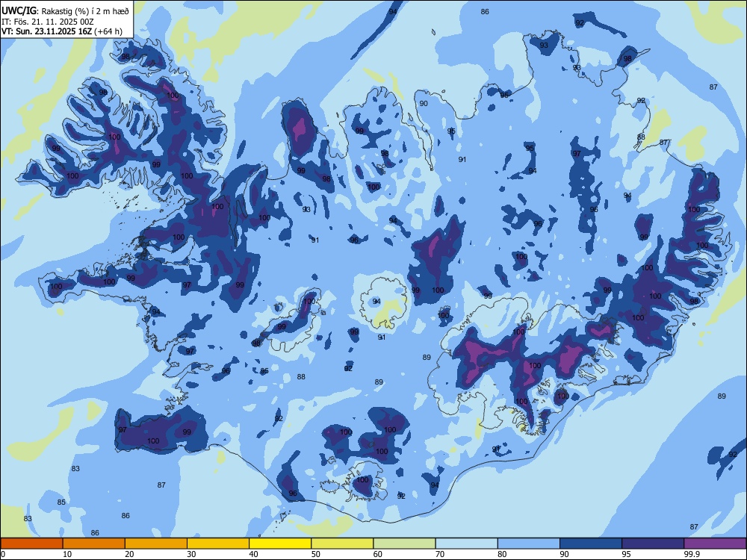Select the legend tick label '40'
Image resolution: width=747 pixels, height=560 pixels.
254,554
